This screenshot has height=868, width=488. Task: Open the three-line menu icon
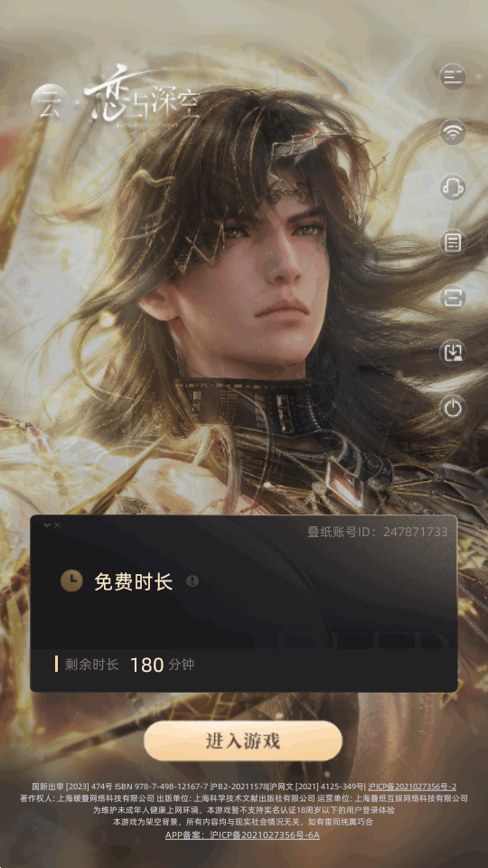tap(453, 76)
